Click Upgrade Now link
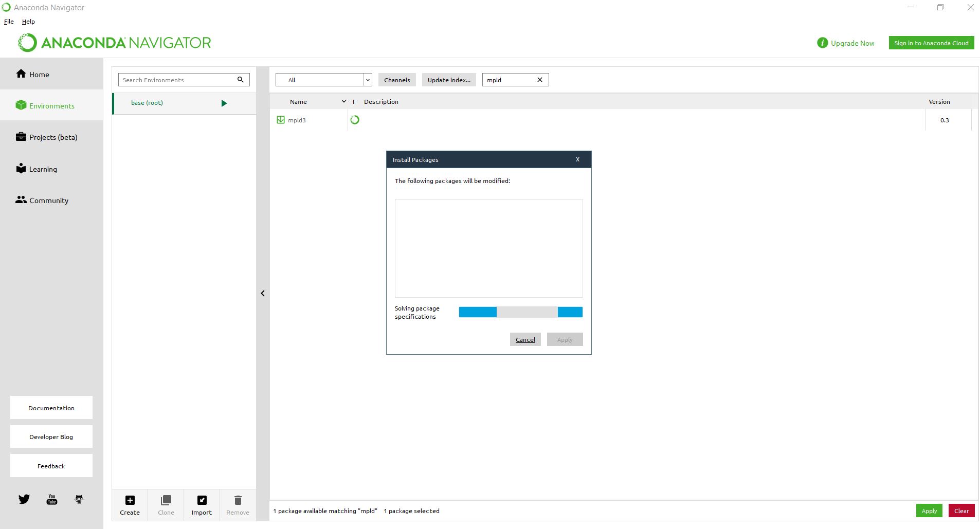This screenshot has width=980, height=529. pos(852,43)
